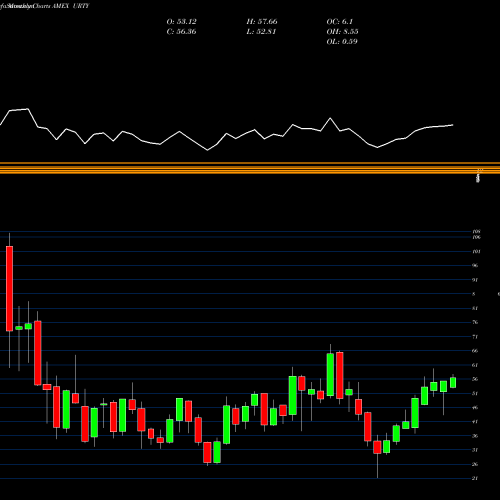Click the 46 price axis label

pos(475,407)
